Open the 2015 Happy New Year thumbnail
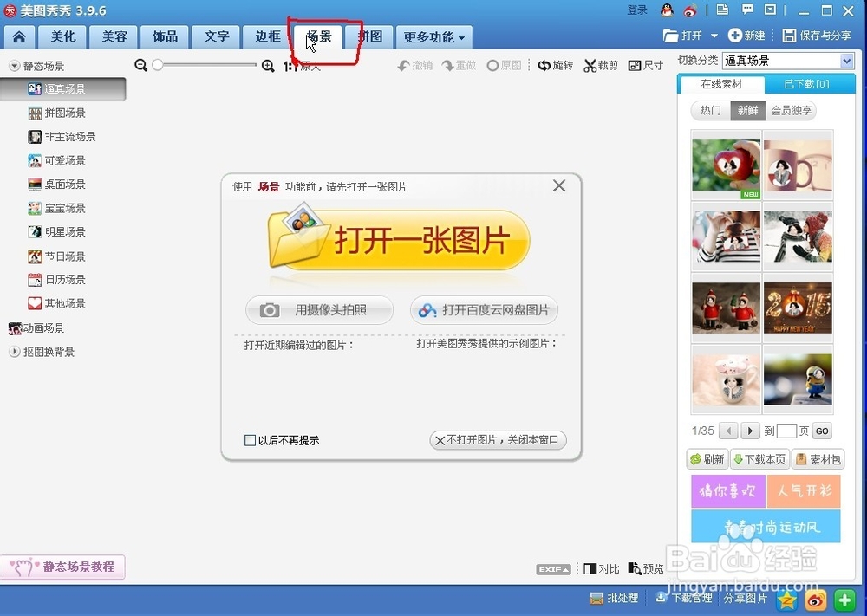 click(798, 307)
